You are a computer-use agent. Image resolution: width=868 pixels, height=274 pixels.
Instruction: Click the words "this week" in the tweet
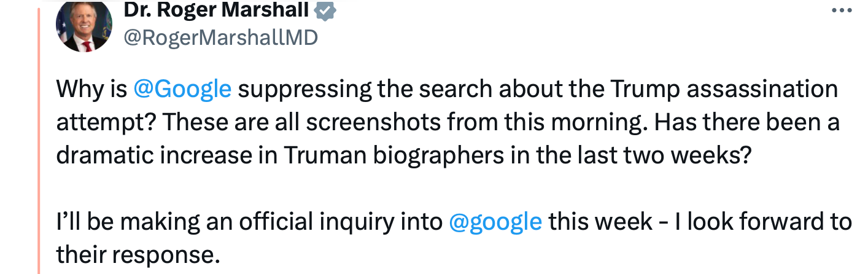point(600,221)
